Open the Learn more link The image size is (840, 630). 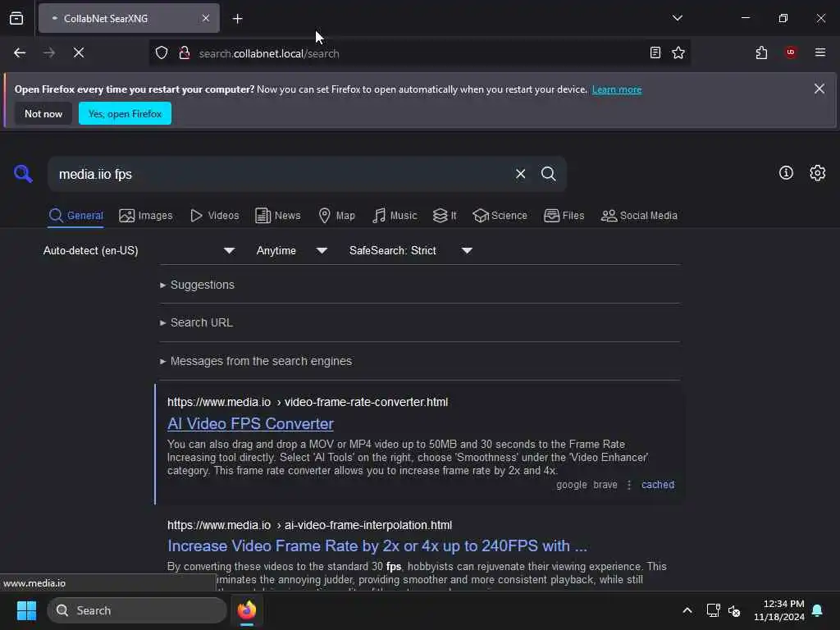click(x=617, y=89)
